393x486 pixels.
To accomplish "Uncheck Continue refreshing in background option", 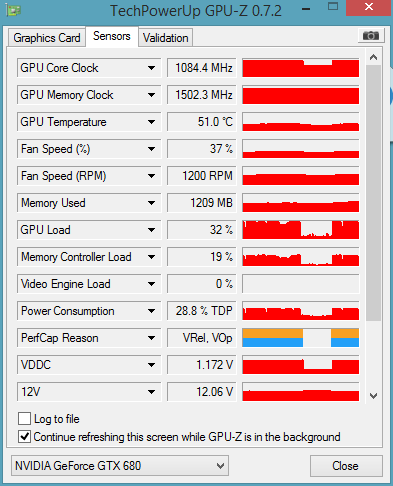I will click(x=24, y=437).
